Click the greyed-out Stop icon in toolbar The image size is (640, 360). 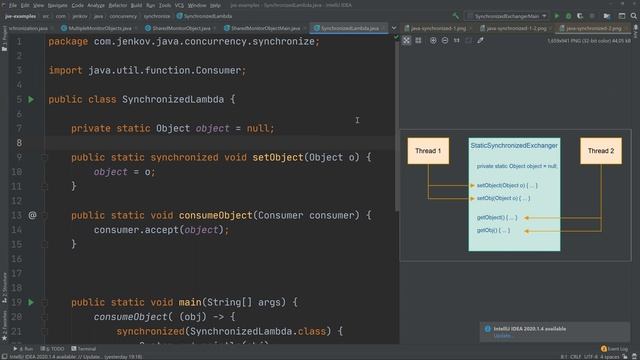tap(592, 16)
